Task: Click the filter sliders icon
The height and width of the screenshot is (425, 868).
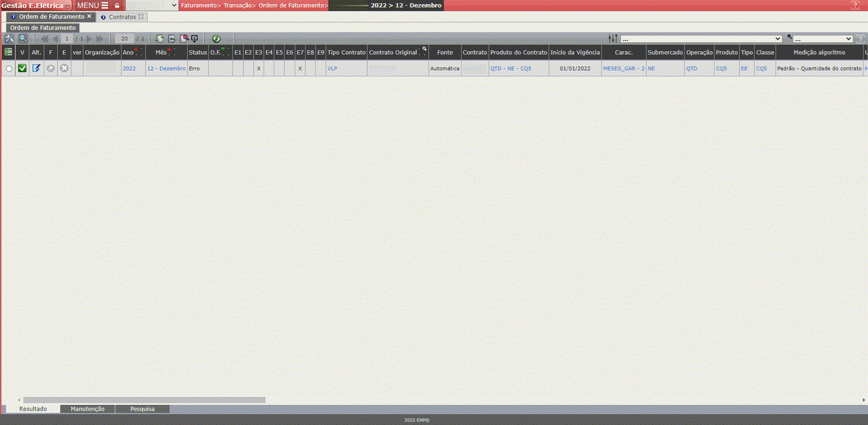Action: click(x=613, y=39)
